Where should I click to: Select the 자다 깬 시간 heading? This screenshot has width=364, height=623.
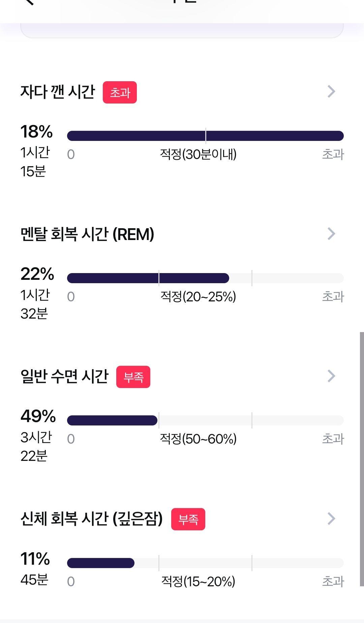(58, 92)
